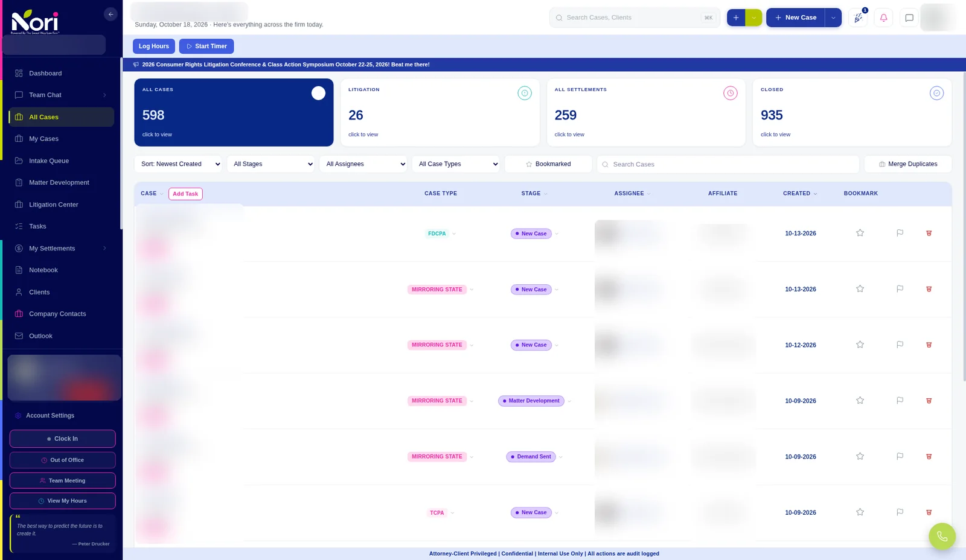Click the blue plus quick-add button
The width and height of the screenshot is (966, 560).
point(736,17)
